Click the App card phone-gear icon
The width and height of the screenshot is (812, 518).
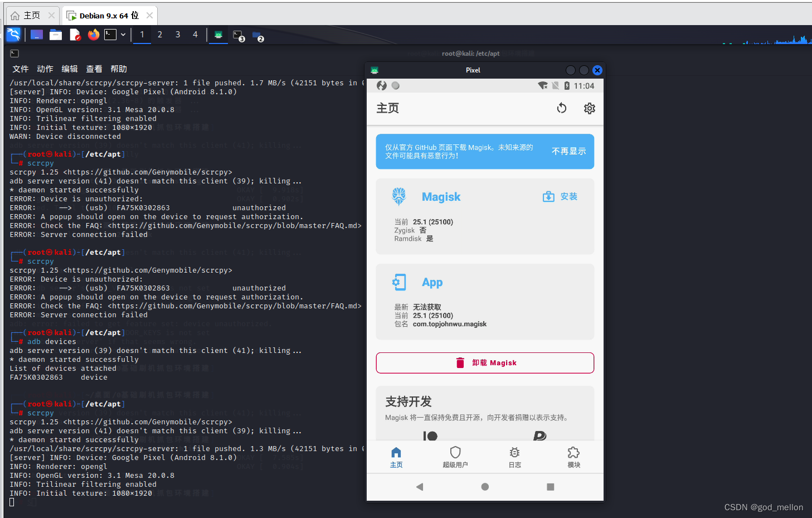(x=399, y=282)
